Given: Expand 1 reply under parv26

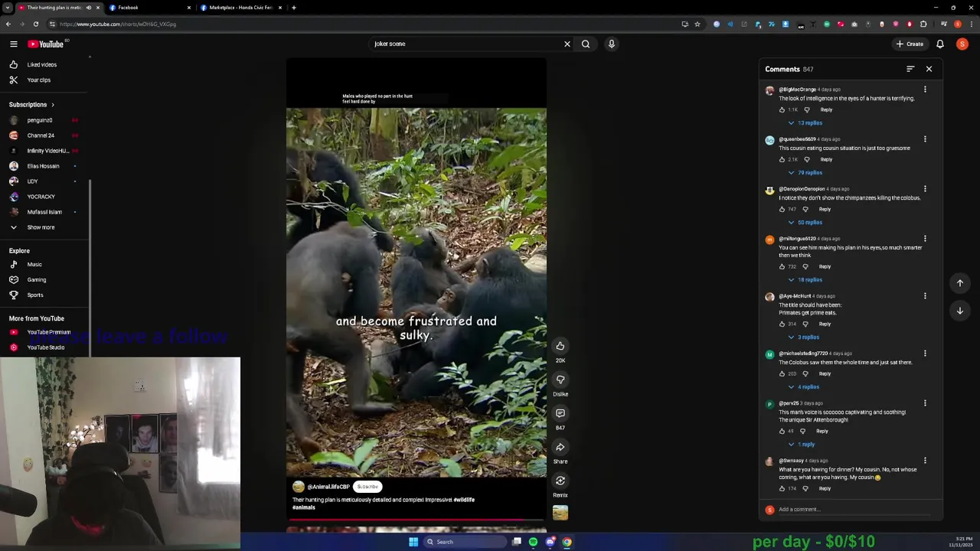Looking at the screenshot, I should (x=802, y=445).
